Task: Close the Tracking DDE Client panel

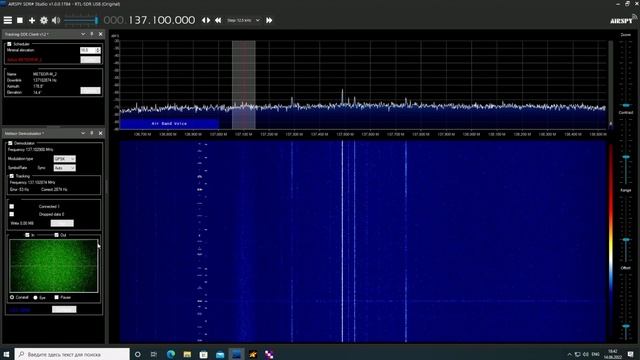Action: pyautogui.click(x=100, y=34)
